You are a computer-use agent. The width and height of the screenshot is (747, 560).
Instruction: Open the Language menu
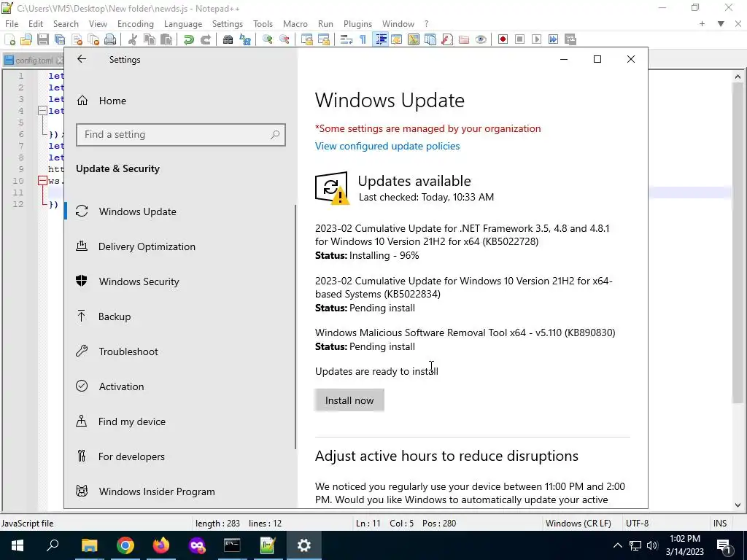coord(183,24)
